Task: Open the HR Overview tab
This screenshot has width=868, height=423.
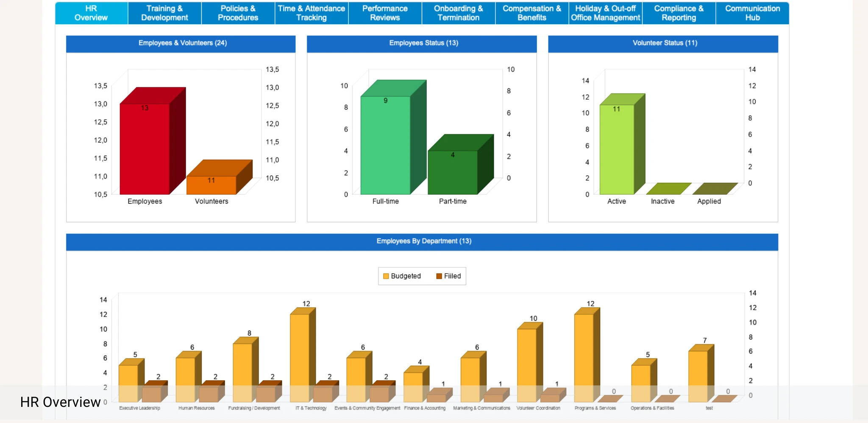Action: [x=91, y=13]
